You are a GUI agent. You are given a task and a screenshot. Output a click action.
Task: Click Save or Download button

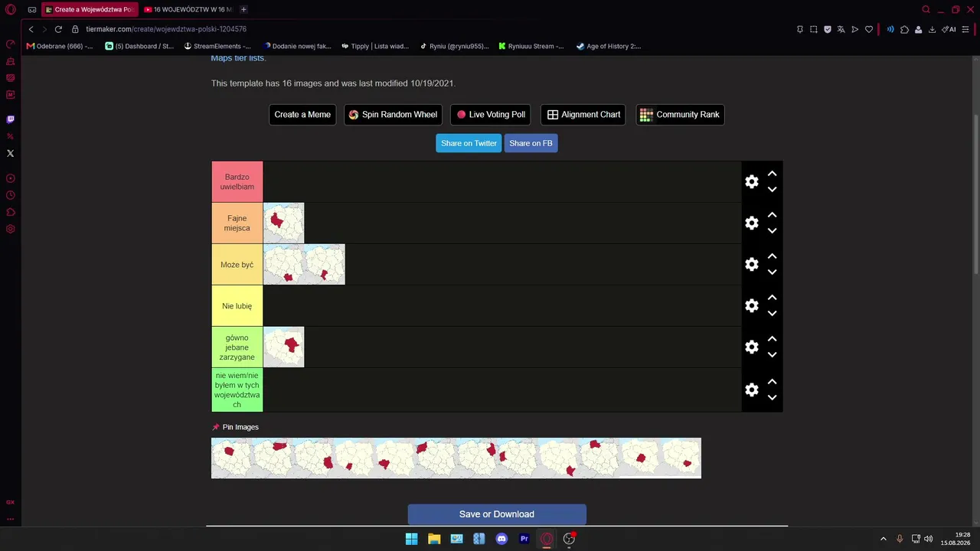(x=497, y=514)
